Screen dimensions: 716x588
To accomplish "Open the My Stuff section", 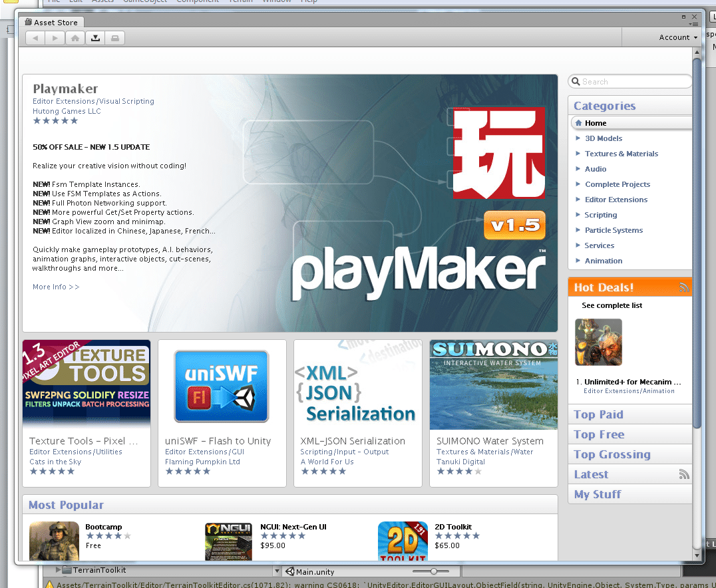I will 629,494.
